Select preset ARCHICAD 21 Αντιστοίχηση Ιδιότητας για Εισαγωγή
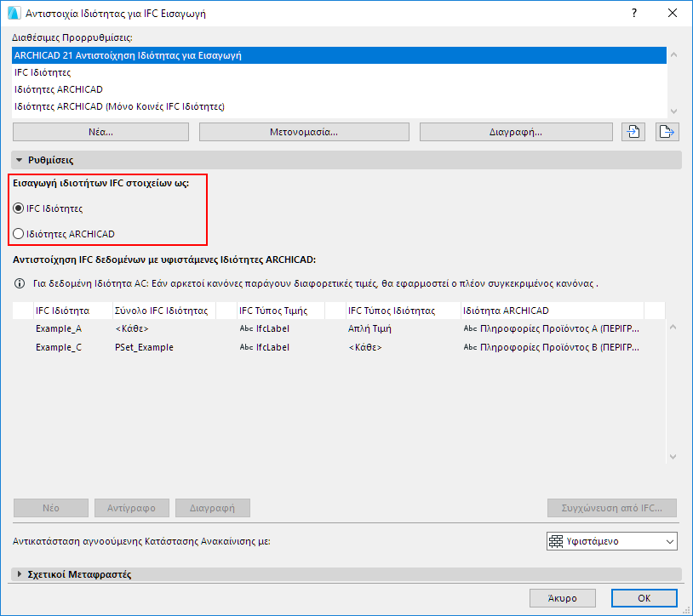 339,55
